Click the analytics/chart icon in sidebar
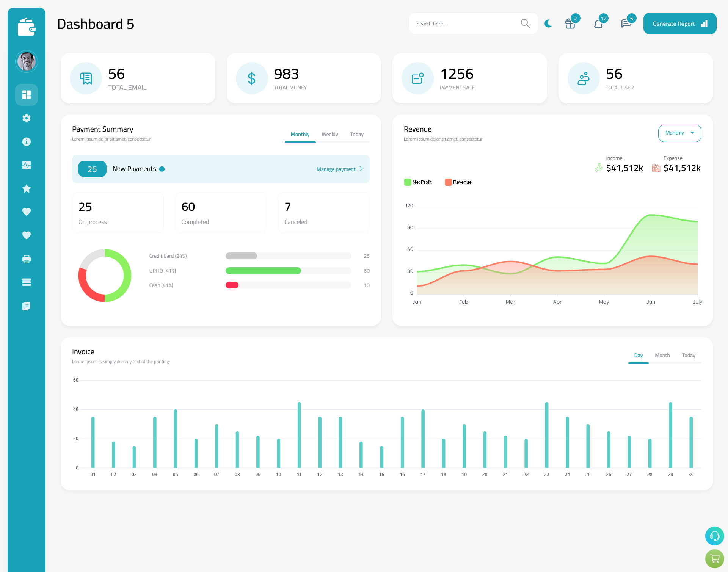The height and width of the screenshot is (572, 728). (x=27, y=165)
